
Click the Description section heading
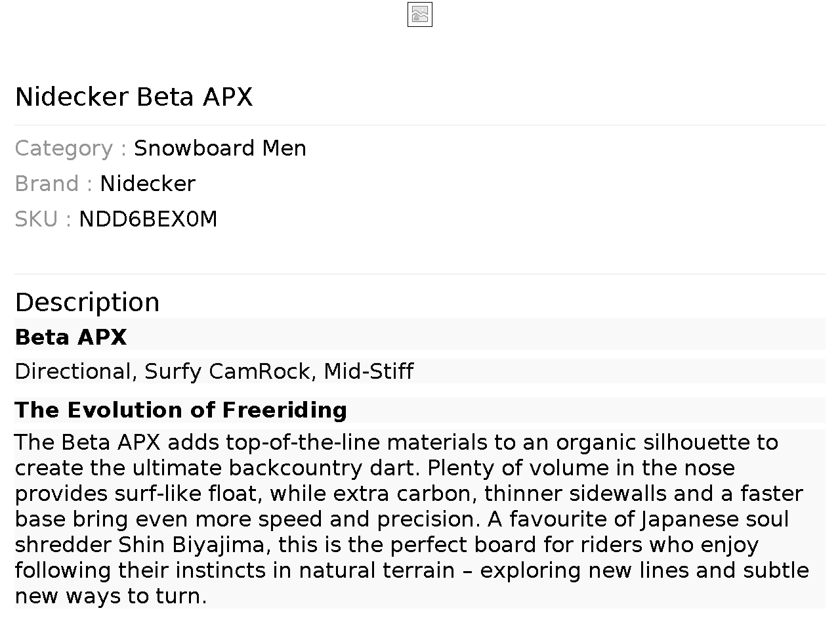pyautogui.click(x=87, y=303)
